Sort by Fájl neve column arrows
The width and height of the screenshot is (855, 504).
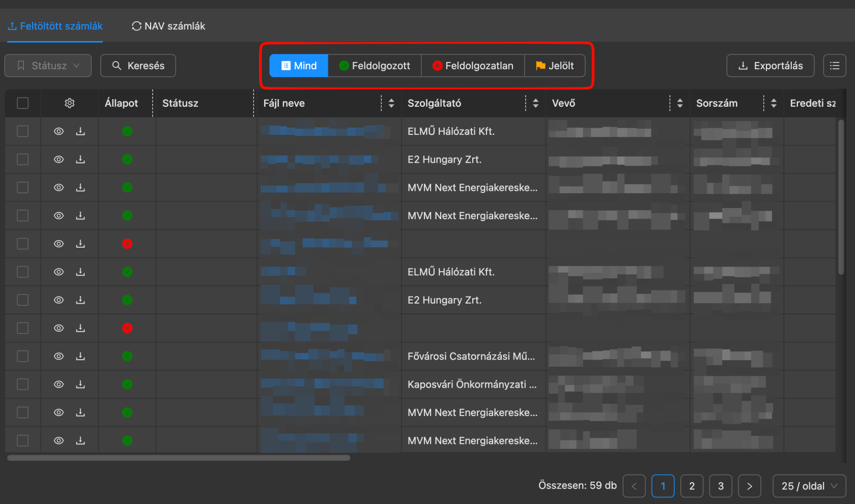click(391, 103)
